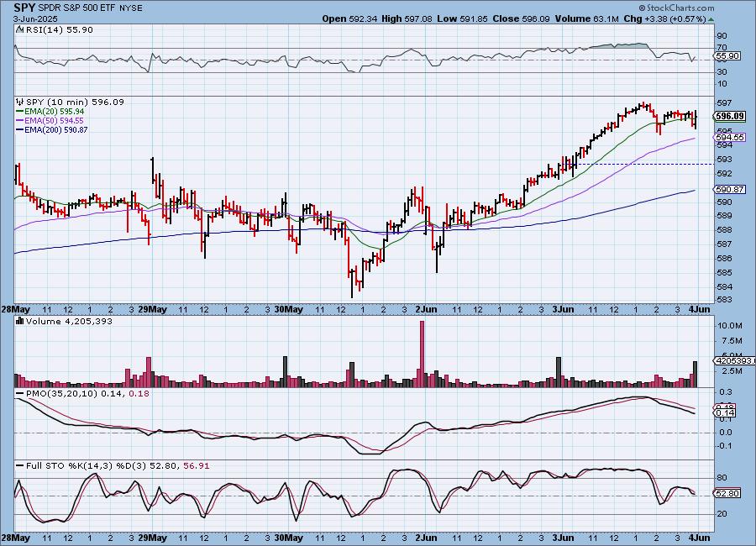Click the 597 price axis label
This screenshot has width=756, height=546.
coord(724,102)
